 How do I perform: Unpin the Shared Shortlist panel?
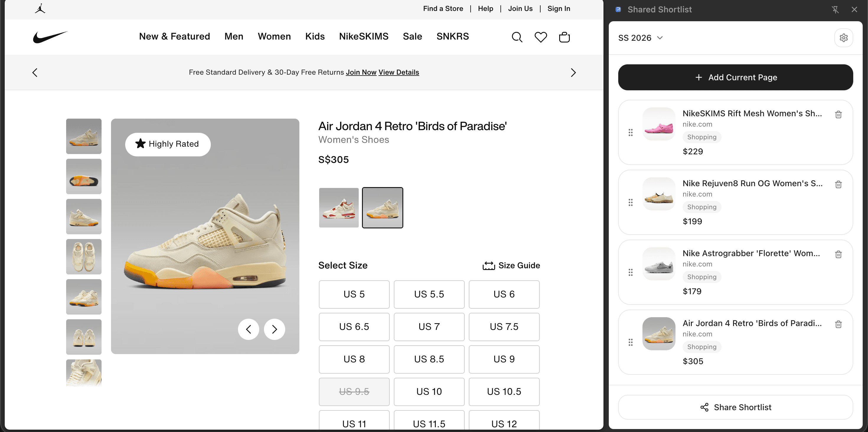[x=835, y=9]
